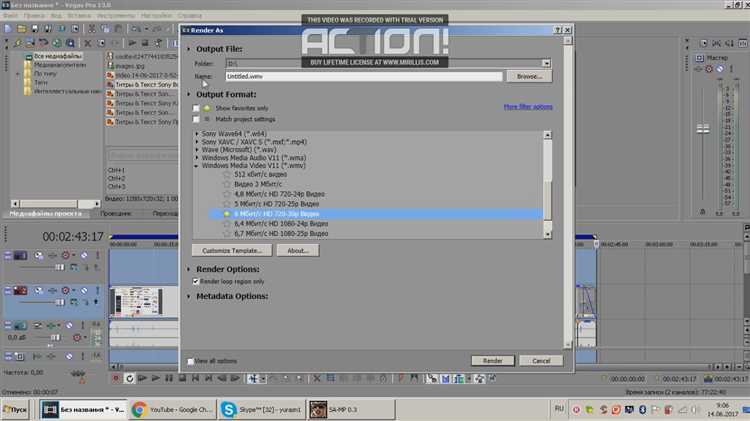Cancel the Render As dialog

coord(541,361)
